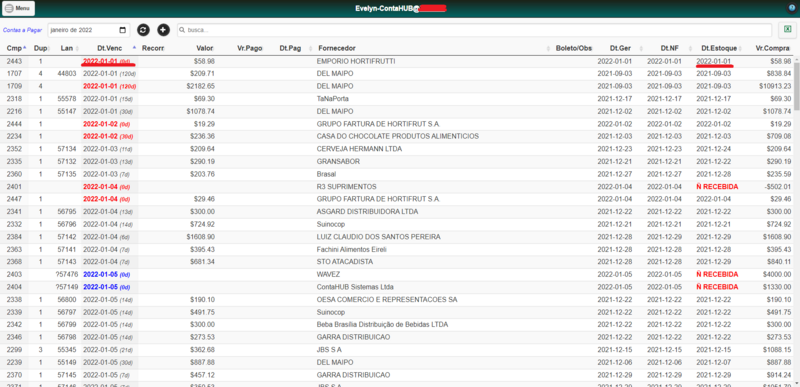
Task: Click the JBS S A cell with Lan 55345
Action: [x=329, y=349]
